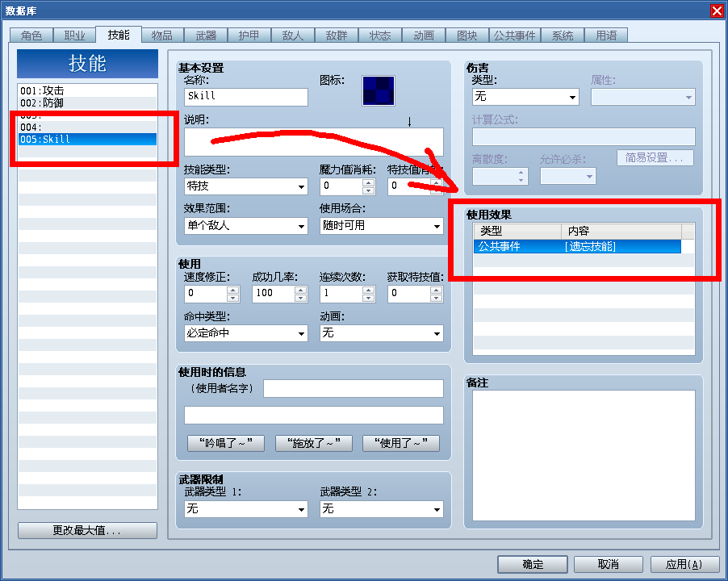Switch to the 角色 tab
This screenshot has width=728, height=581.
31,36
